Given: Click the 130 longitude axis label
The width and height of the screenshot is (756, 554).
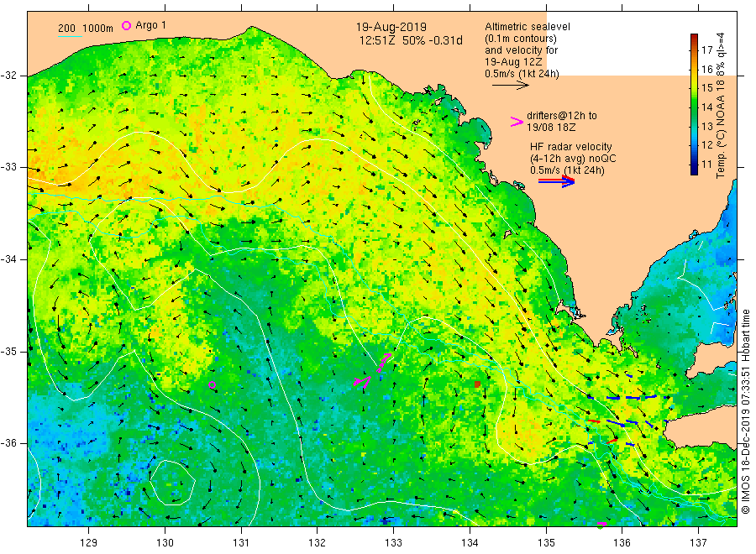Looking at the screenshot, I should click(x=165, y=543).
